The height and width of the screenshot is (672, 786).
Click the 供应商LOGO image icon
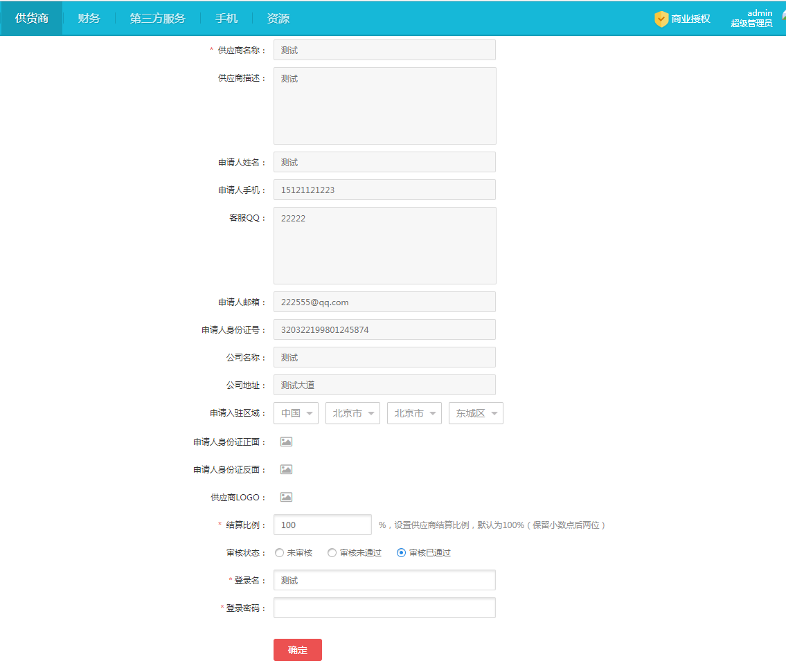point(286,497)
